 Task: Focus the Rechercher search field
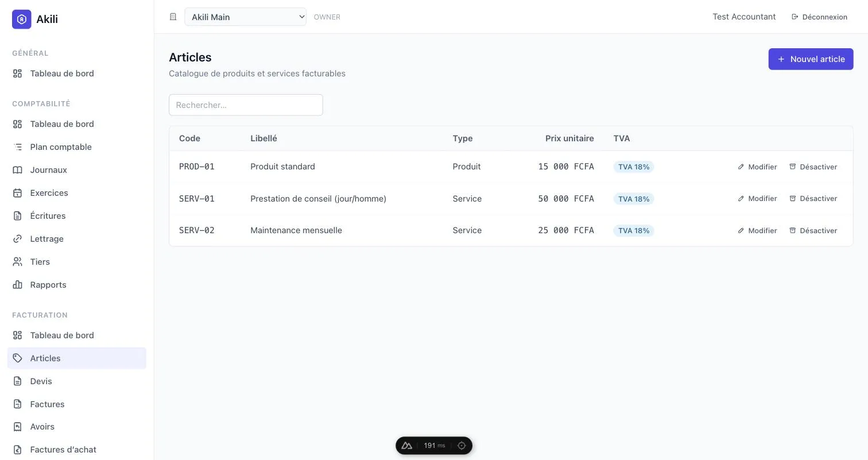pos(246,105)
